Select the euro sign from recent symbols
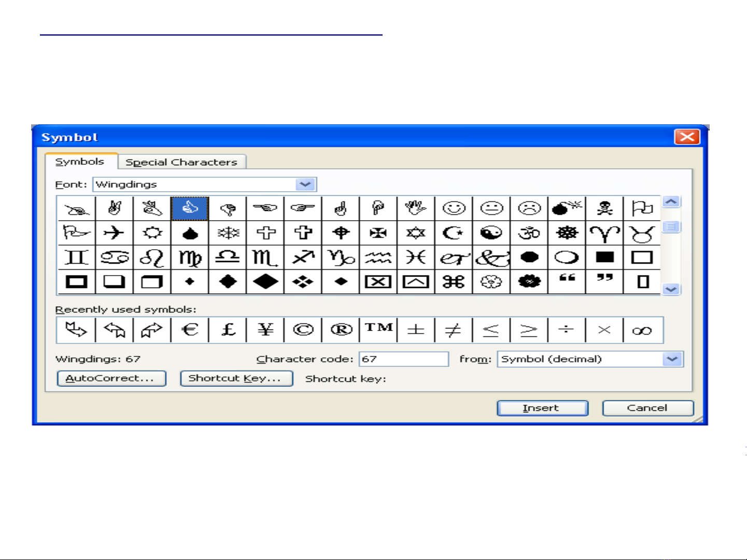 190,330
